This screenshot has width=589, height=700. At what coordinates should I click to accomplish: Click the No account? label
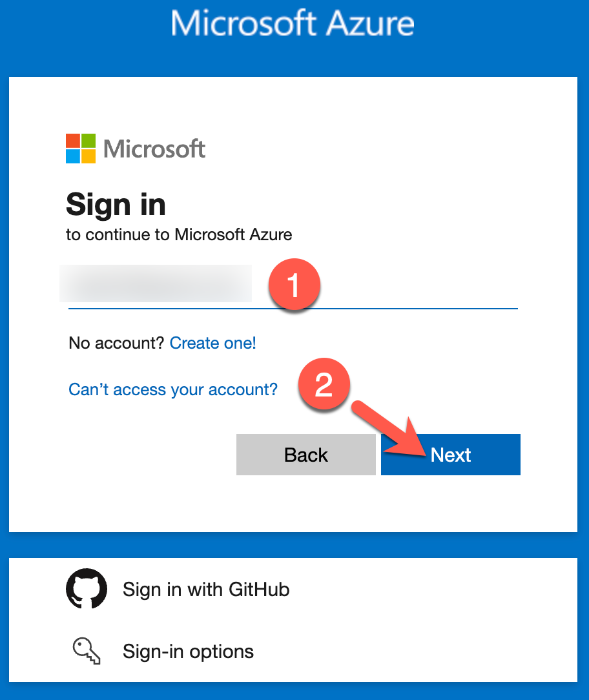click(x=116, y=343)
